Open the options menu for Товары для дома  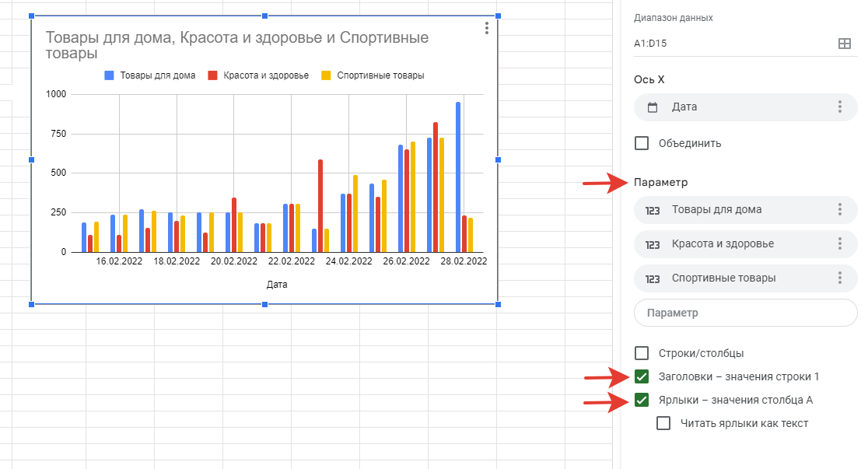tap(840, 210)
